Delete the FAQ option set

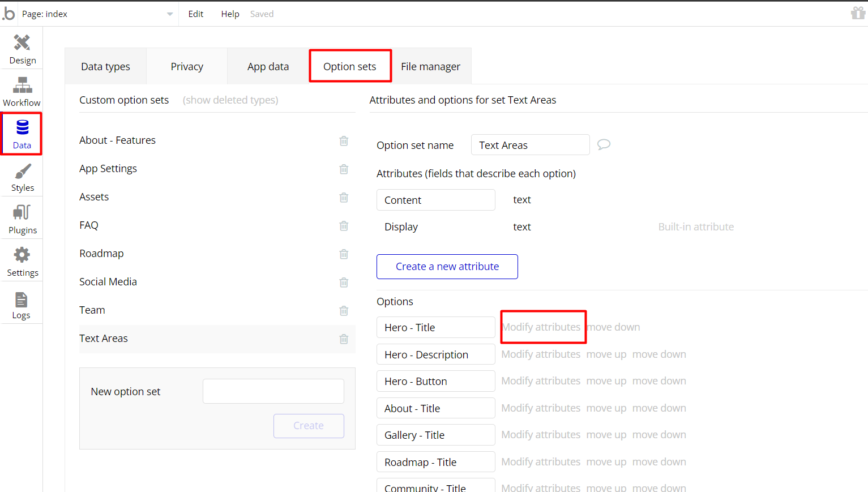344,225
